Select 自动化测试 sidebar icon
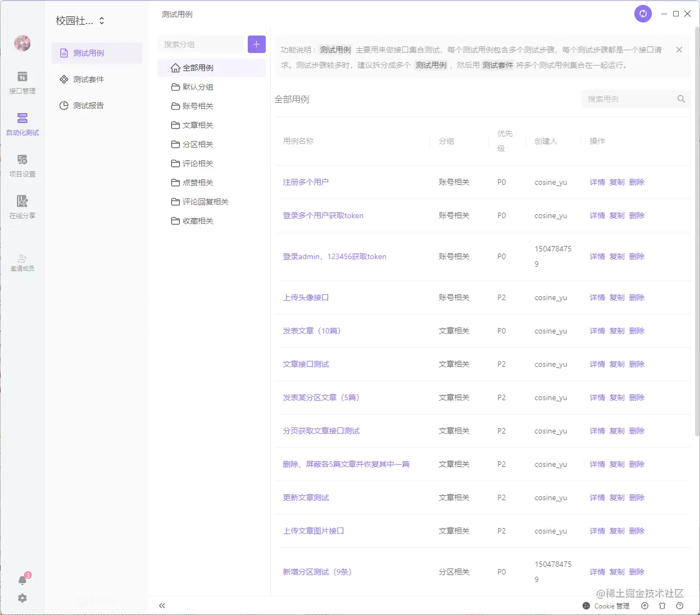Viewport: 700px width, 615px height. click(22, 124)
